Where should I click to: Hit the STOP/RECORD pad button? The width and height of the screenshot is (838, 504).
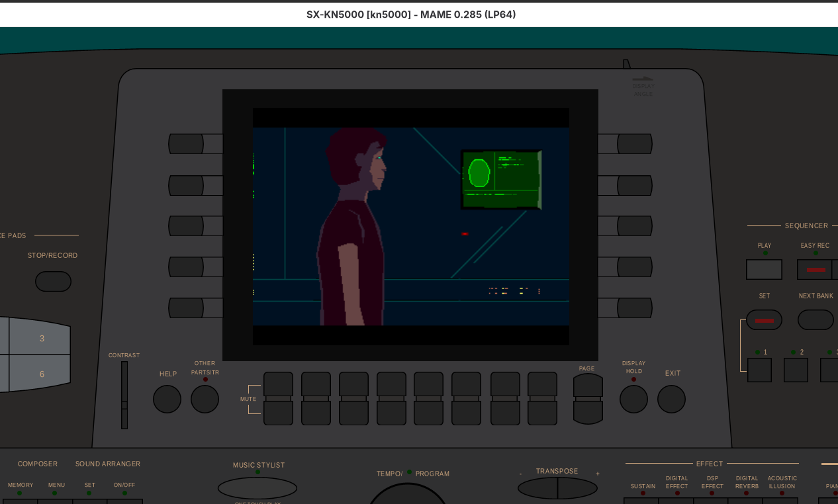[x=53, y=281]
